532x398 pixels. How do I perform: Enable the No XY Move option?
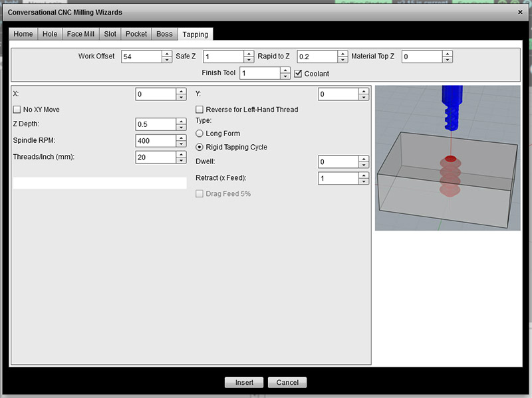pyautogui.click(x=15, y=109)
